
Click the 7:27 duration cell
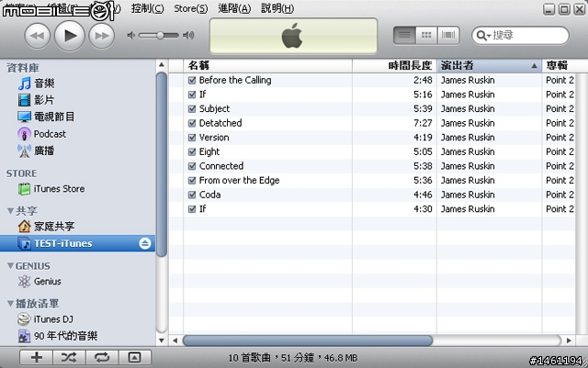tap(423, 123)
